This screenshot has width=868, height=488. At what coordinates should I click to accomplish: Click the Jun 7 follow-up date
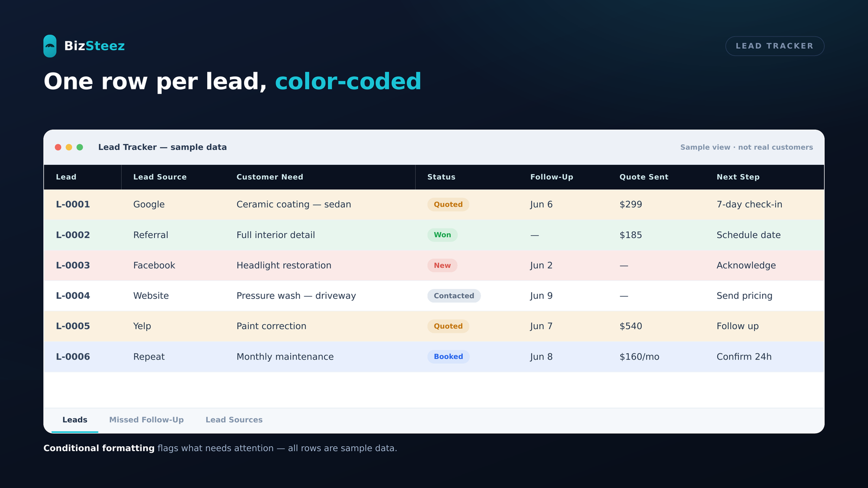click(x=541, y=326)
